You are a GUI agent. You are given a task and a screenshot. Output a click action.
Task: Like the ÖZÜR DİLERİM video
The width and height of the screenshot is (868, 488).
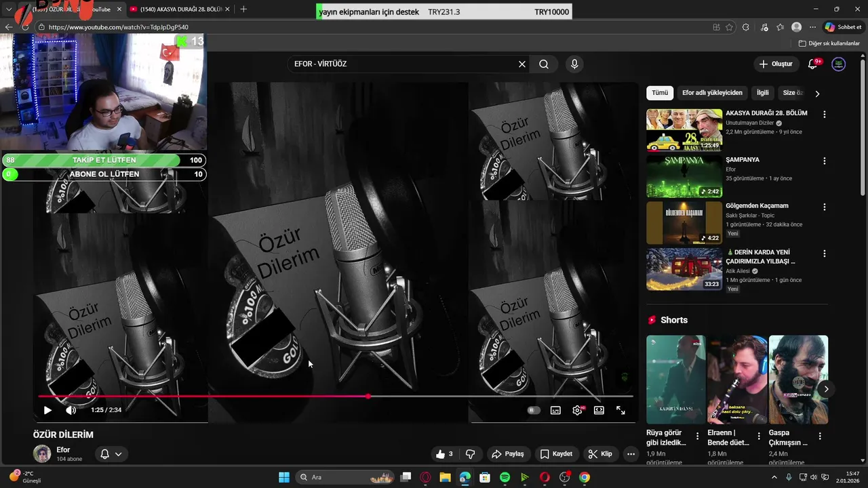point(444,454)
